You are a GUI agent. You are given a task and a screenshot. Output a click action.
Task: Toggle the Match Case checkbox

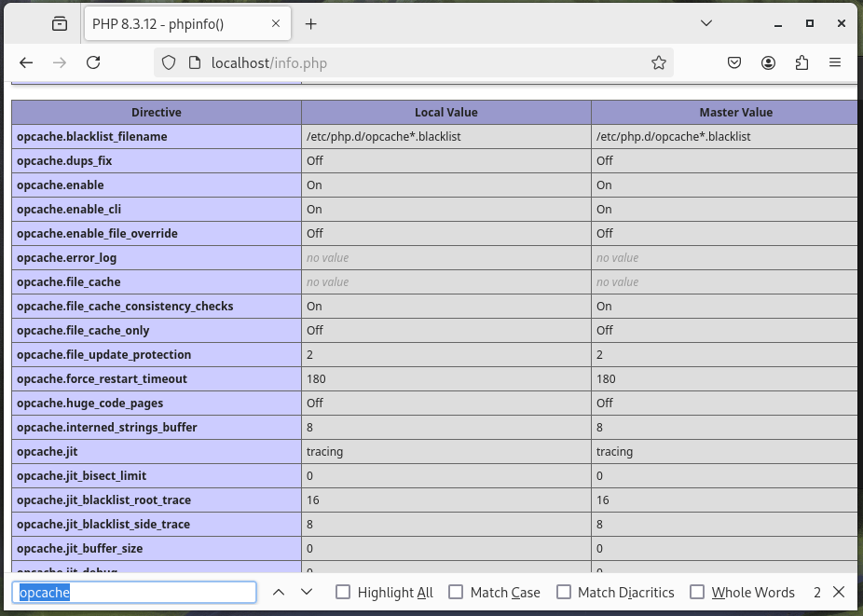[456, 592]
